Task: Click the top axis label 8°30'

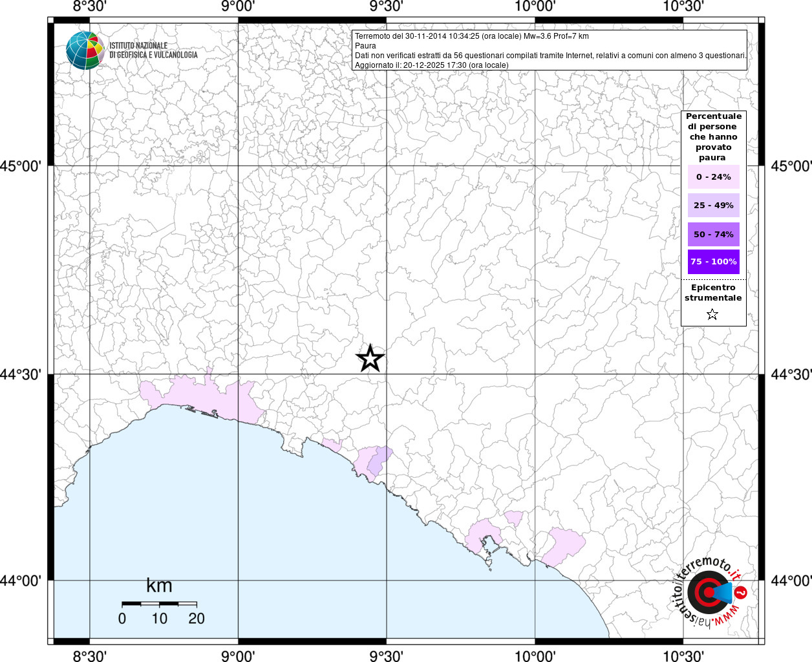Action: pos(89,6)
